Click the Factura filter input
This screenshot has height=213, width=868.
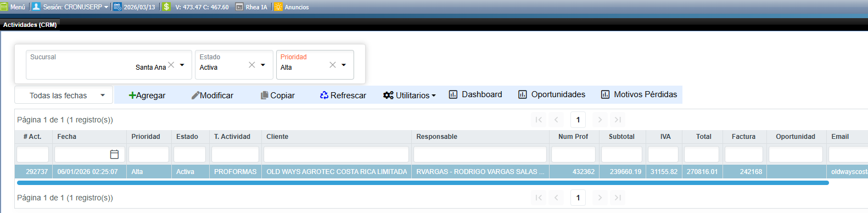744,154
